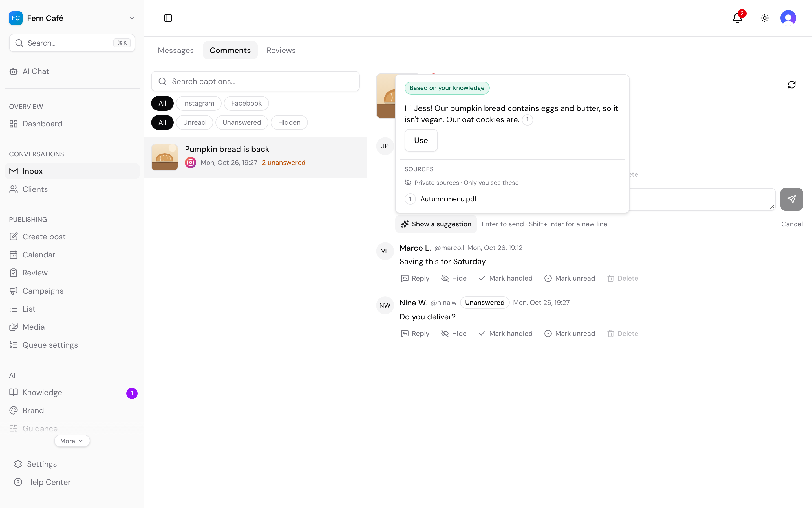Open Media library
This screenshot has width=812, height=508.
(x=72, y=327)
